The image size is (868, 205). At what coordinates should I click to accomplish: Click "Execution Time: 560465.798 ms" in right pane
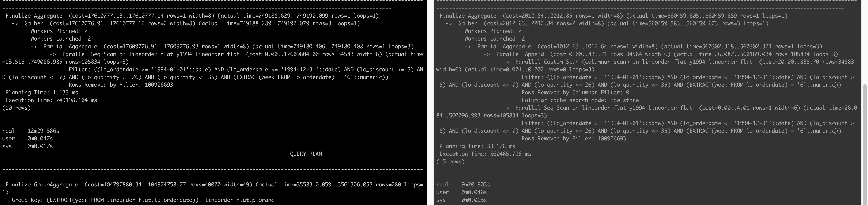pos(485,154)
